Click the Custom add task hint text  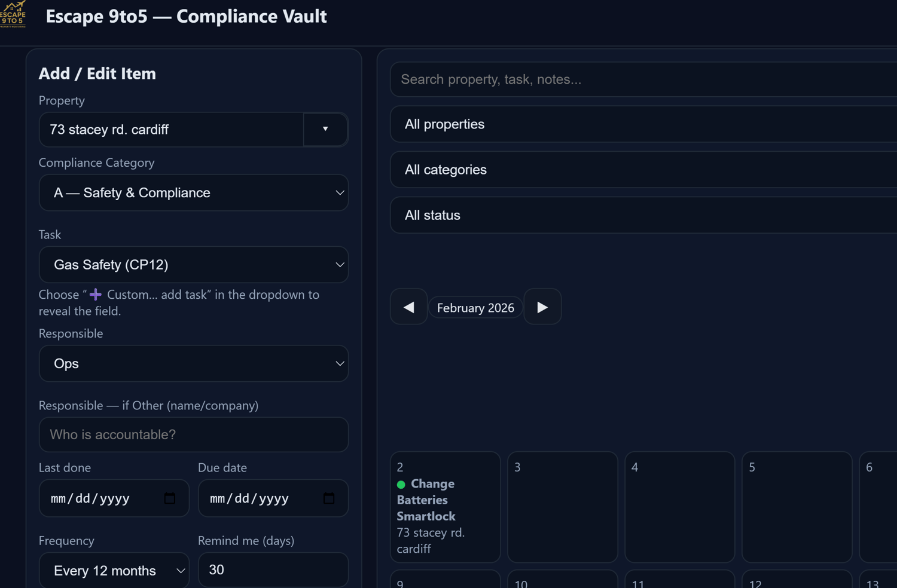pos(179,302)
